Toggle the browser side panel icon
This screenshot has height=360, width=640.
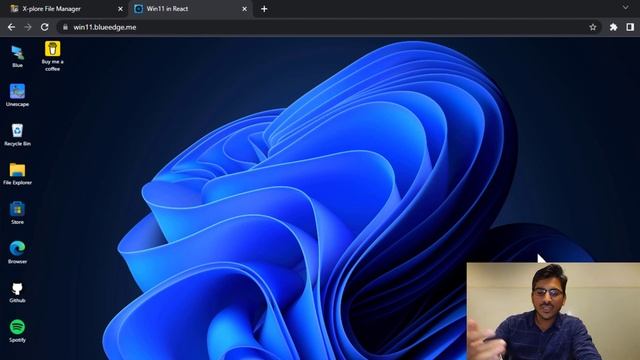(630, 27)
